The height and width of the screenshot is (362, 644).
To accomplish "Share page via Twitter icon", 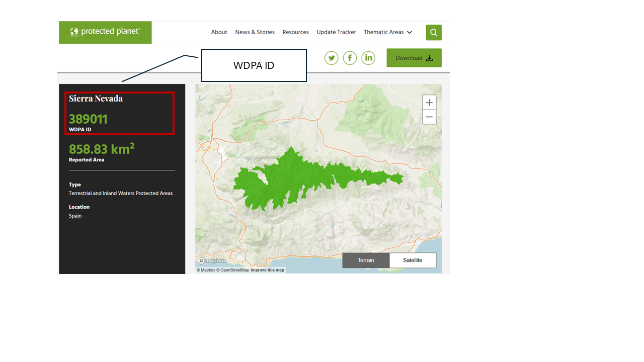I will coord(332,58).
